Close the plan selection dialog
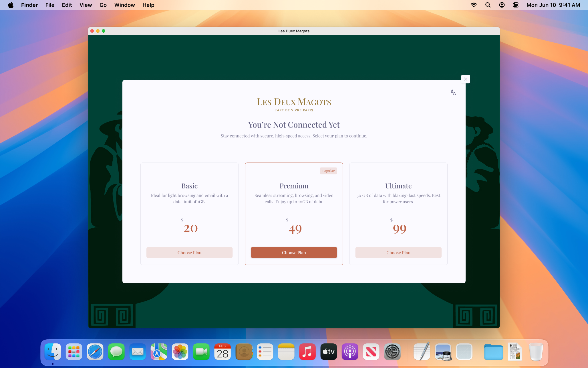This screenshot has height=368, width=588. tap(466, 79)
